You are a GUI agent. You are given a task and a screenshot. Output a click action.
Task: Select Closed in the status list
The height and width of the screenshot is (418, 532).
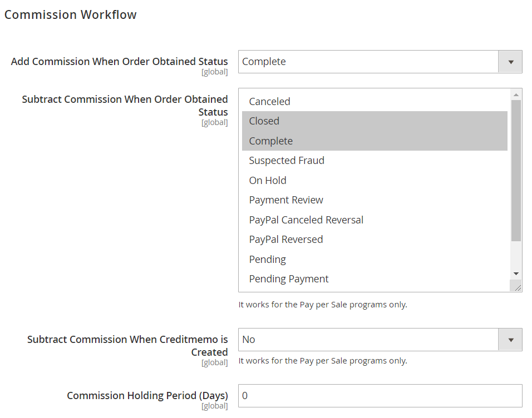pos(375,121)
